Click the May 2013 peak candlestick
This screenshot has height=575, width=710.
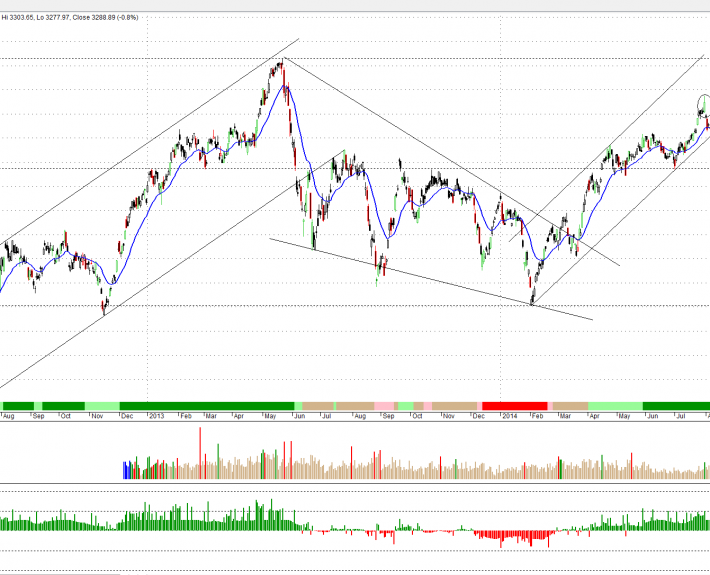(x=281, y=66)
